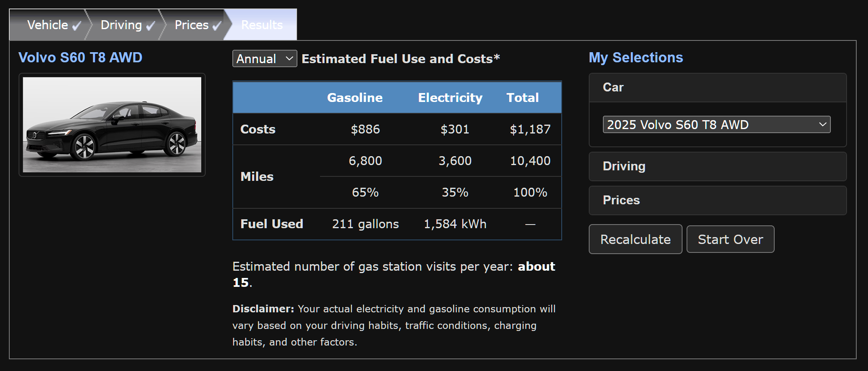The width and height of the screenshot is (868, 371).
Task: Click the Volvo S60 T8 AWD heading
Action: click(80, 57)
